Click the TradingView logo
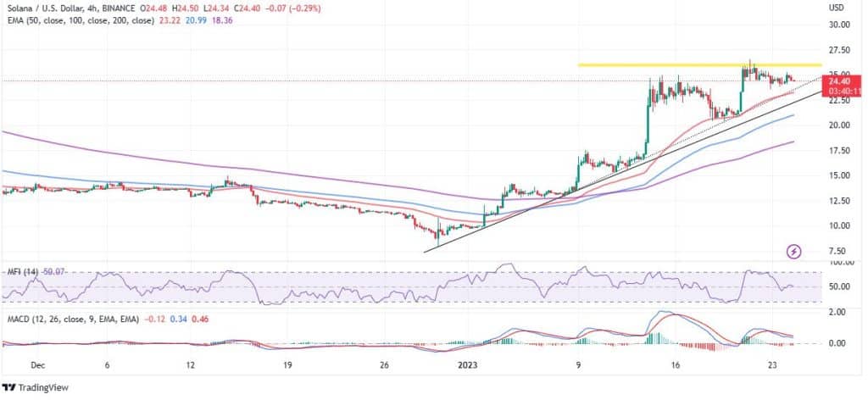Viewport: 868px width, 400px height. click(x=36, y=388)
